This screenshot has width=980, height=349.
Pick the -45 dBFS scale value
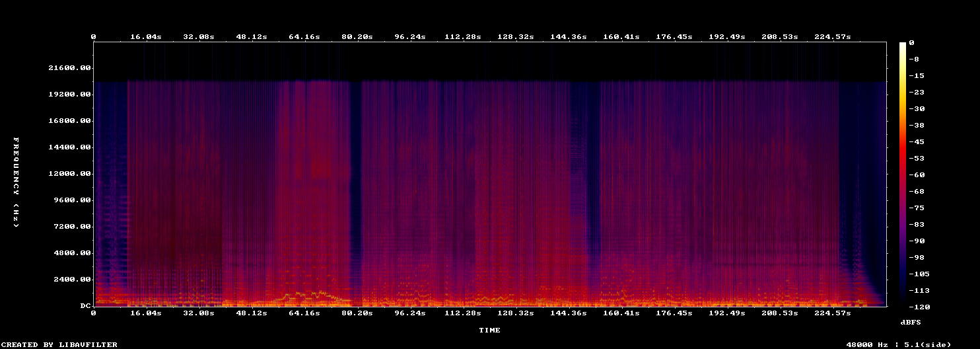[x=917, y=141]
